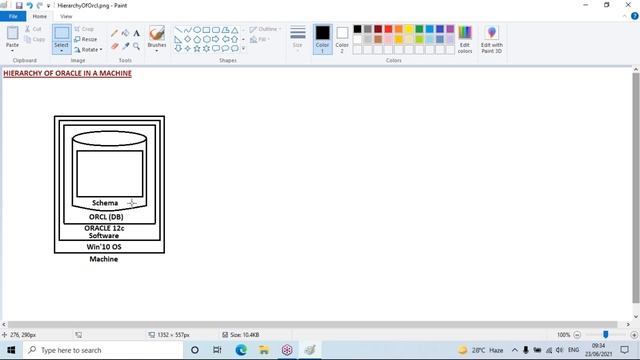640x360 pixels.
Task: Expand the Select dropdown arrow
Action: [x=62, y=51]
